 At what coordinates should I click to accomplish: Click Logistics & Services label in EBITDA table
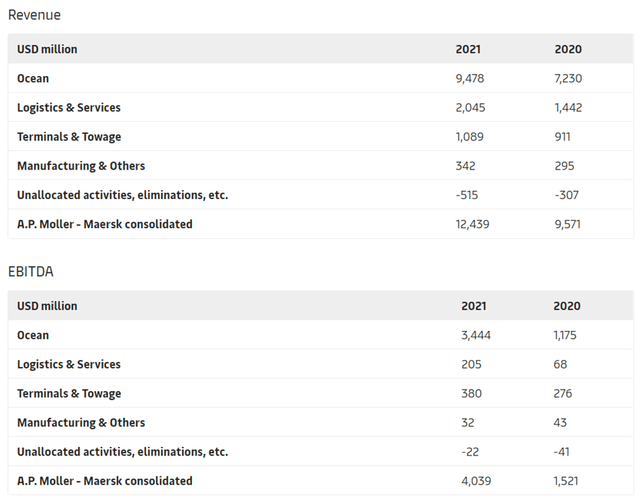tap(69, 364)
